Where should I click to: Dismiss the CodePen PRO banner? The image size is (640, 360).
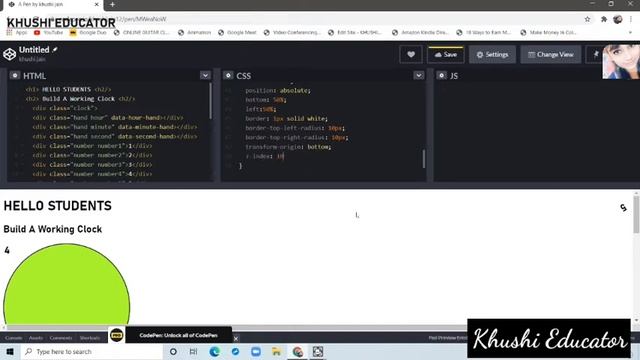pyautogui.click(x=236, y=339)
